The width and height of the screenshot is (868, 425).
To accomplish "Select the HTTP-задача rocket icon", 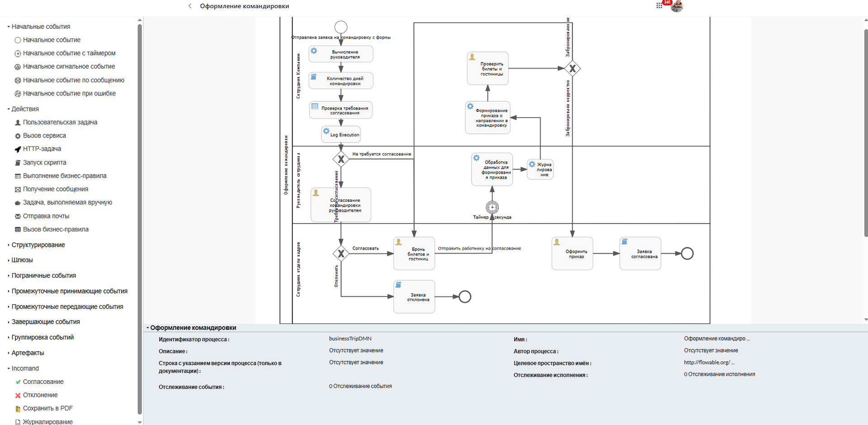I will pos(18,149).
